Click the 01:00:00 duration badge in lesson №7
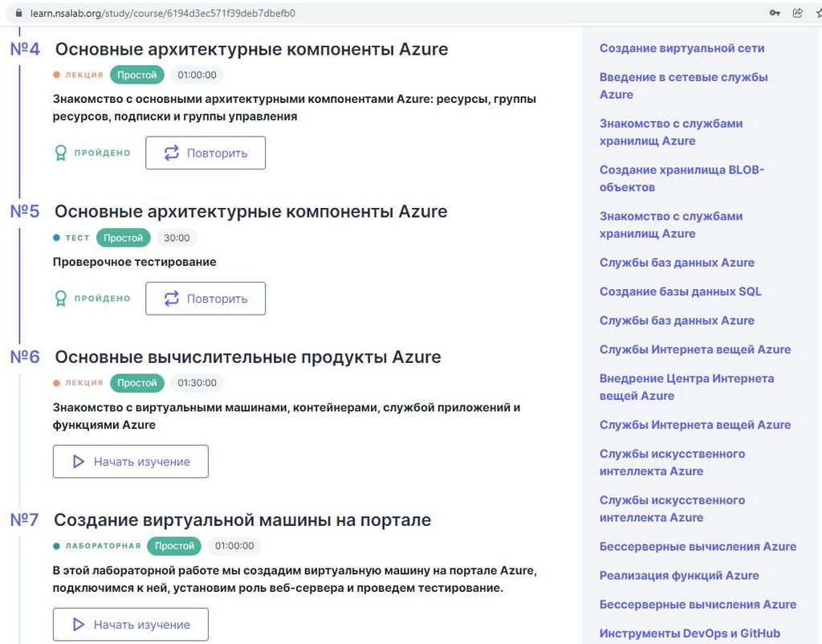 coord(234,546)
